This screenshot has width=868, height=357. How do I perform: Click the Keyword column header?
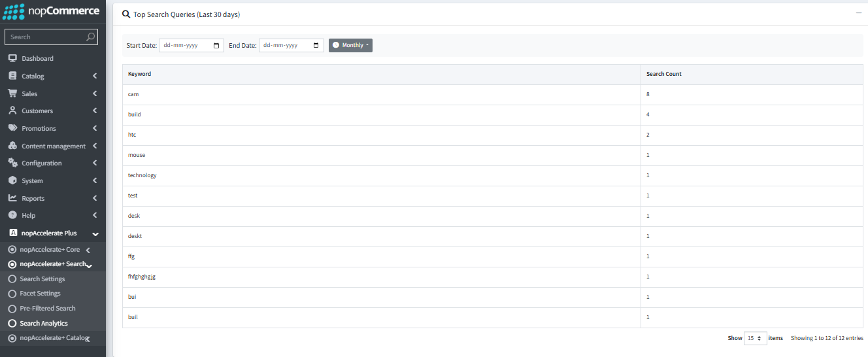pos(381,74)
